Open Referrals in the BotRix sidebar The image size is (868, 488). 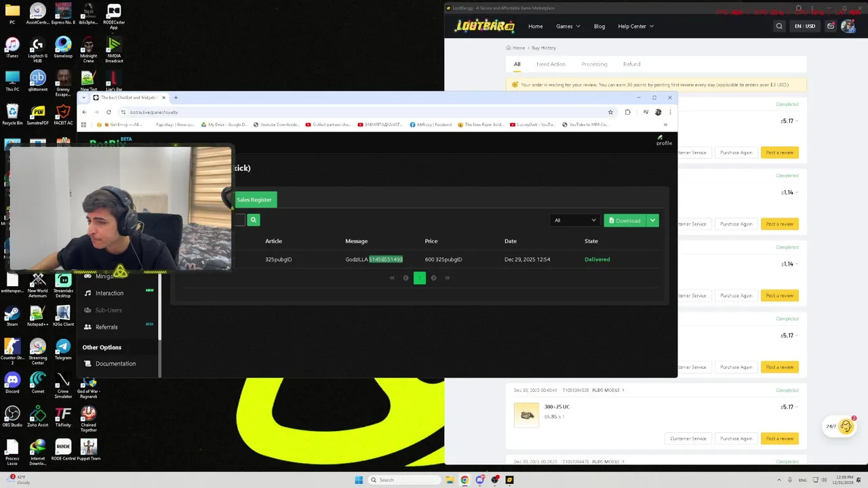[106, 327]
